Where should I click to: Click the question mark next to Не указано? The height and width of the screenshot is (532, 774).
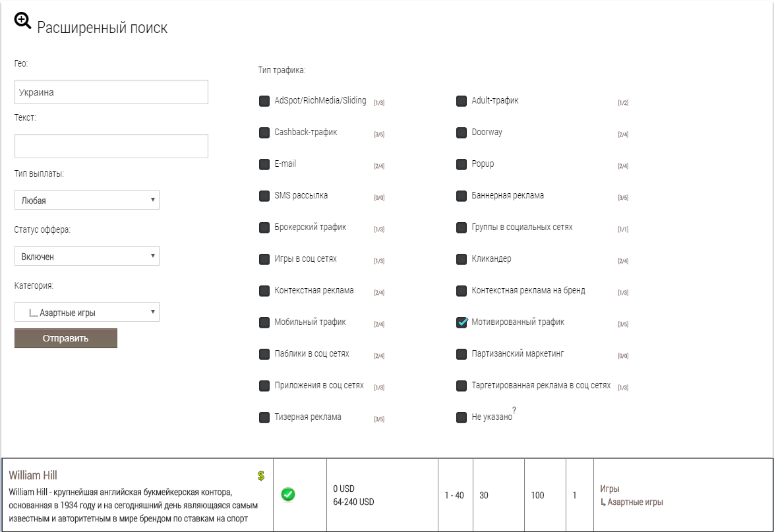[x=514, y=410]
